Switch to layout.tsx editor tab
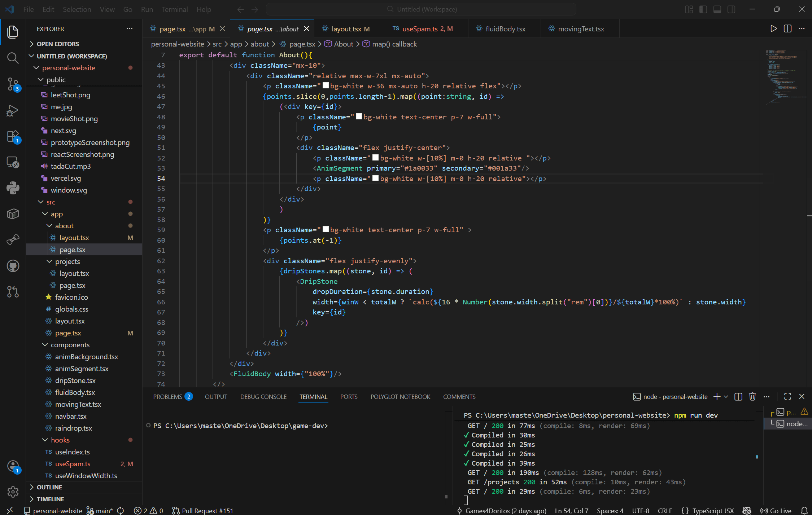This screenshot has height=515, width=812. [349, 29]
